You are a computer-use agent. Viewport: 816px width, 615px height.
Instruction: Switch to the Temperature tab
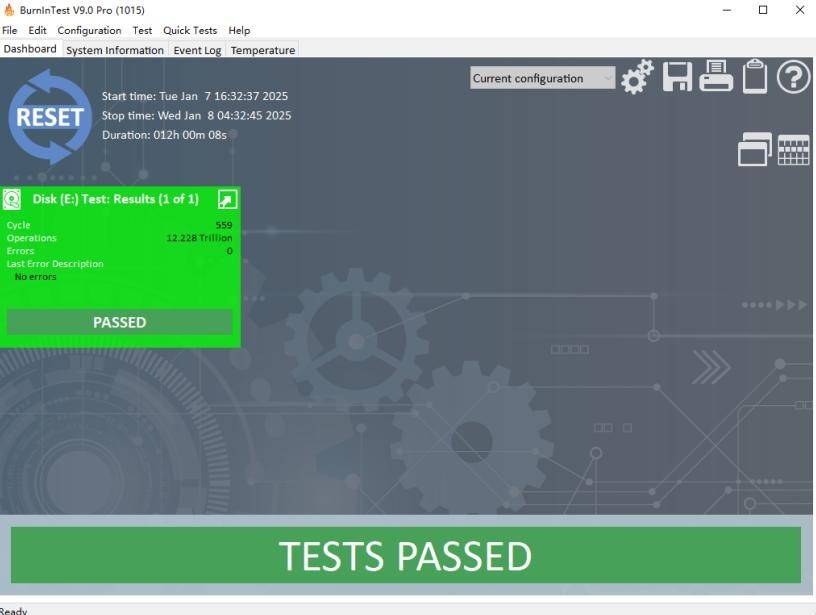[x=263, y=50]
